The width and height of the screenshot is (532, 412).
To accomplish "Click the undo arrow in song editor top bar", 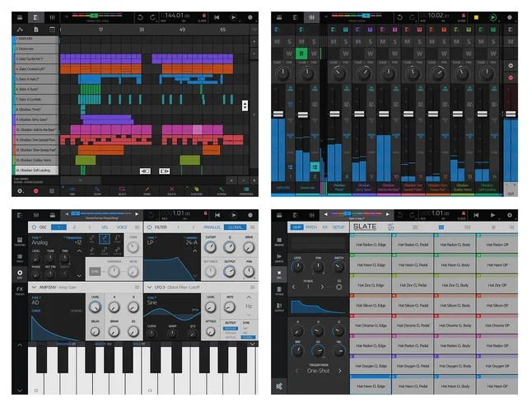I will click(141, 17).
